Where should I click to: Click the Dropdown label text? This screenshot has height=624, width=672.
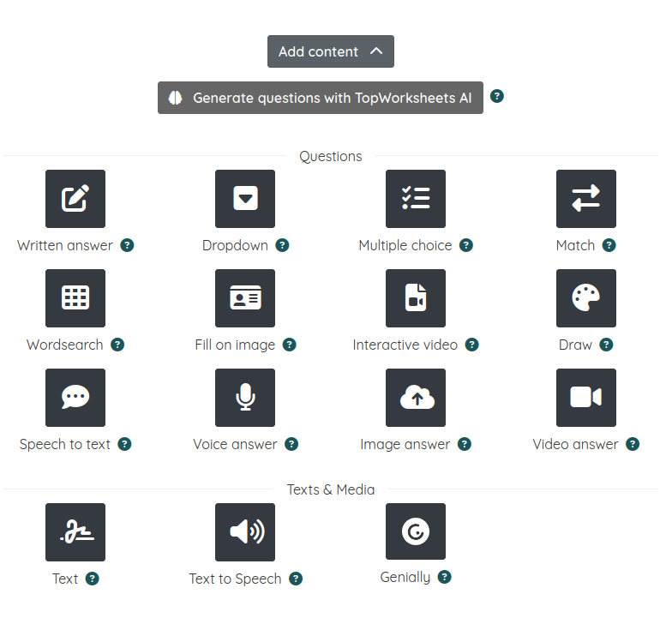pyautogui.click(x=235, y=245)
